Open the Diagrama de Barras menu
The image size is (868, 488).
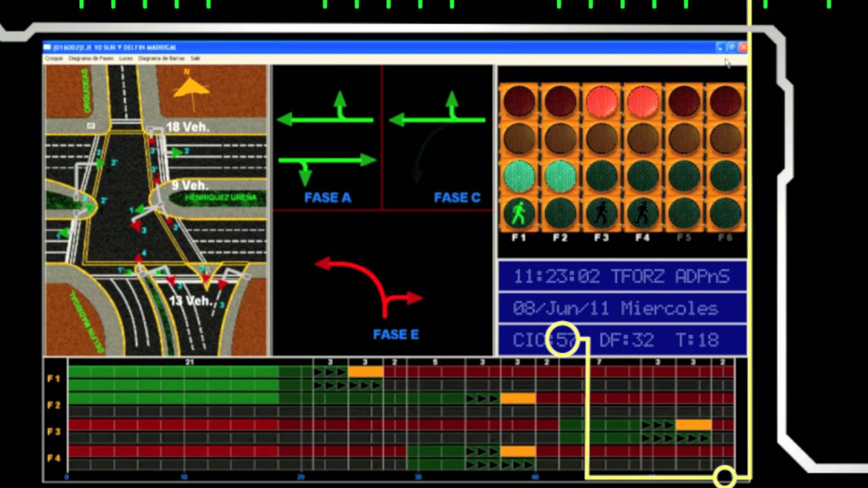pyautogui.click(x=161, y=58)
